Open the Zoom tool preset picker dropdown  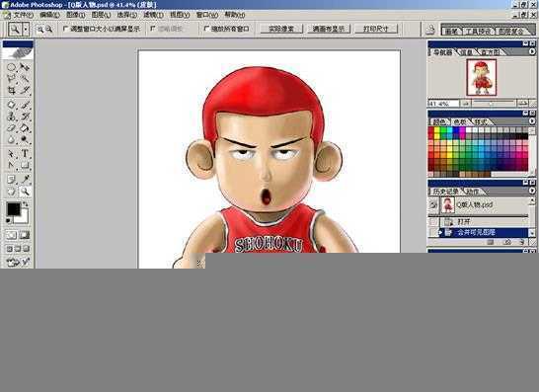(26, 30)
